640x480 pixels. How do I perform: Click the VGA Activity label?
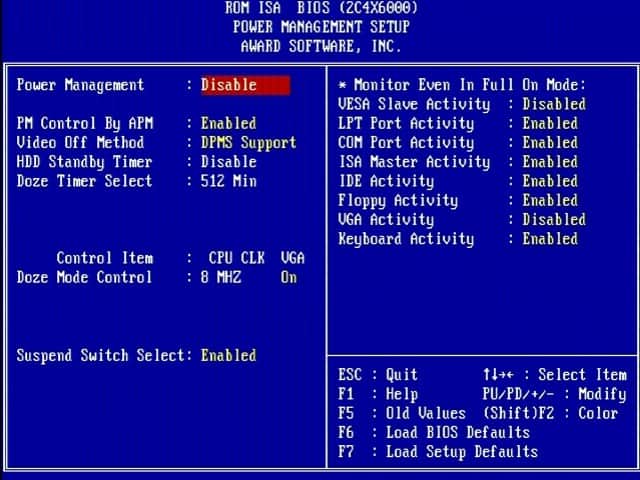tap(386, 220)
